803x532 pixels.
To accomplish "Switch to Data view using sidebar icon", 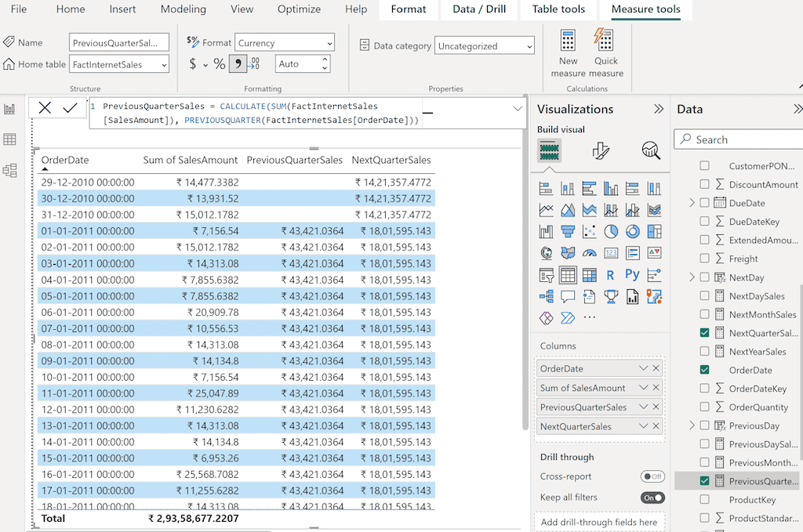I will point(10,139).
